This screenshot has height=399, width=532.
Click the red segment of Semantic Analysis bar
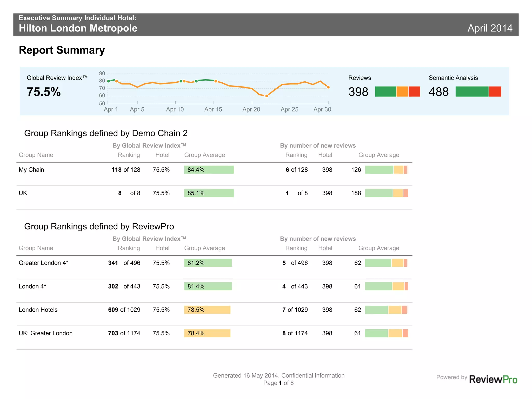click(495, 91)
